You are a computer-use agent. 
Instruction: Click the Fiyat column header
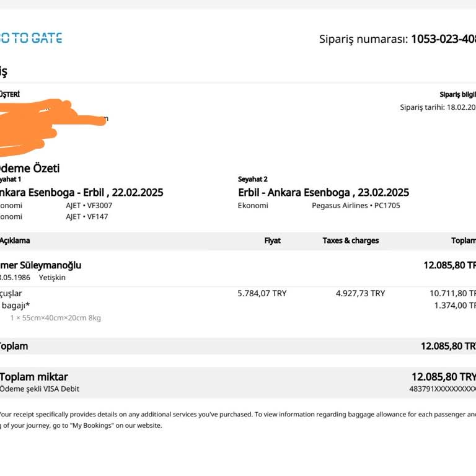(x=272, y=240)
